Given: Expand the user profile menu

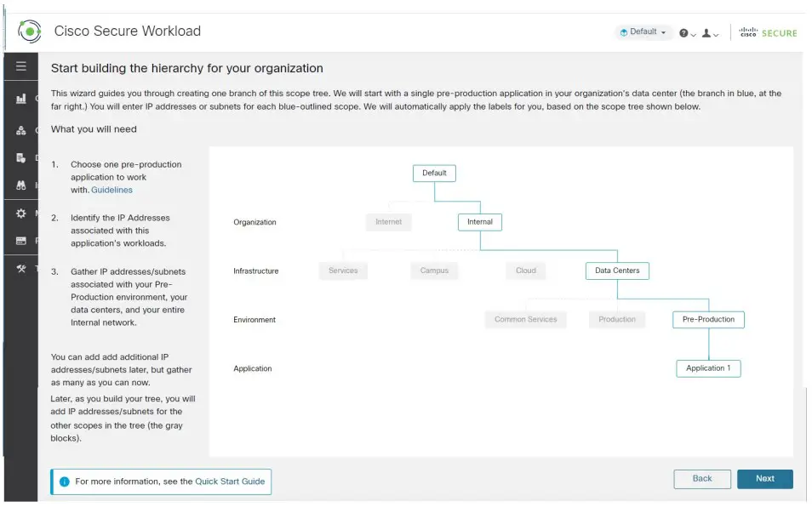Looking at the screenshot, I should pos(710,33).
